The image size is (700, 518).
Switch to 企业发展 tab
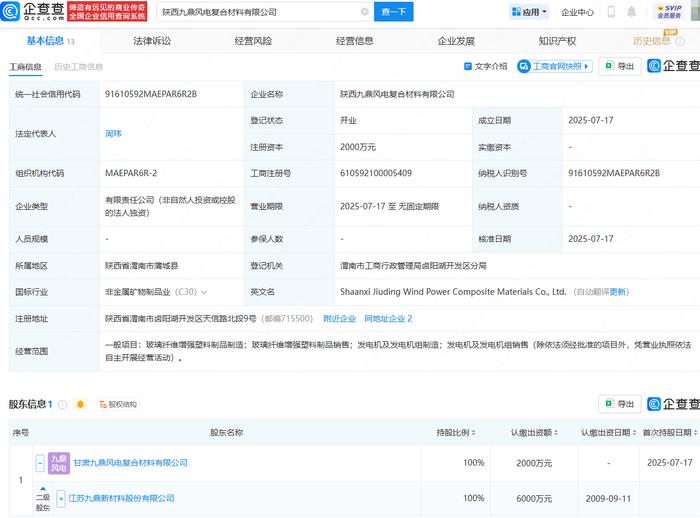[x=456, y=41]
